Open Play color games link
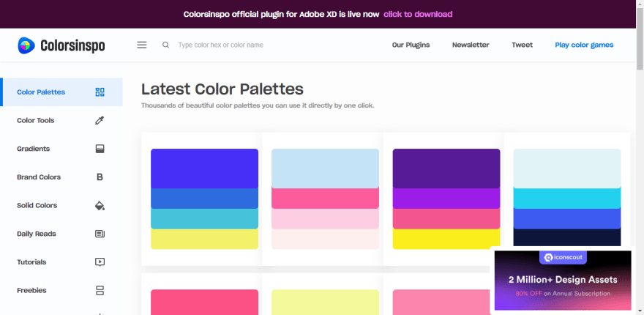This screenshot has width=644, height=315. (584, 45)
